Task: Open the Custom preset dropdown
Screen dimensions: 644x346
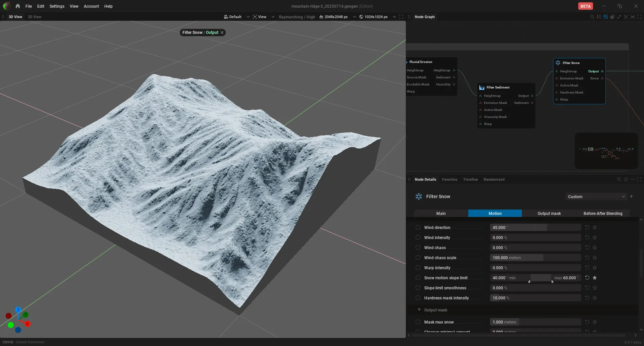Action: [596, 196]
